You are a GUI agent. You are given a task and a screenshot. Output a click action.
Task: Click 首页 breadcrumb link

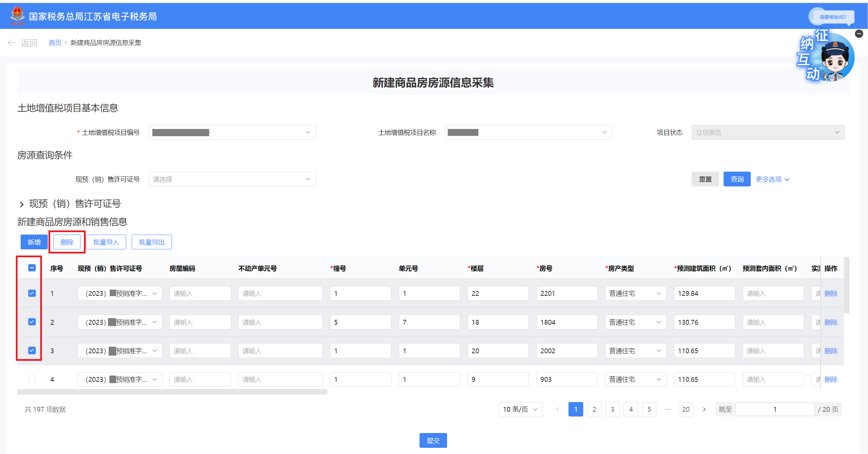(55, 43)
